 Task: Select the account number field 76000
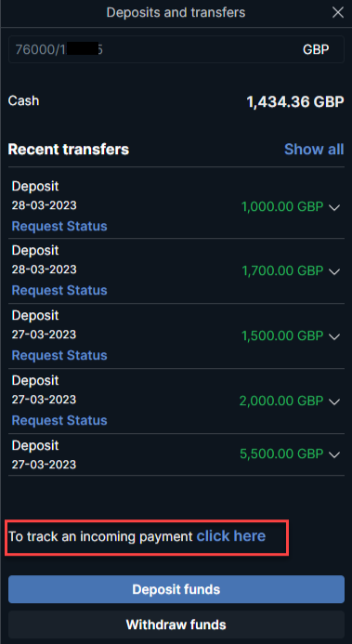[176, 49]
